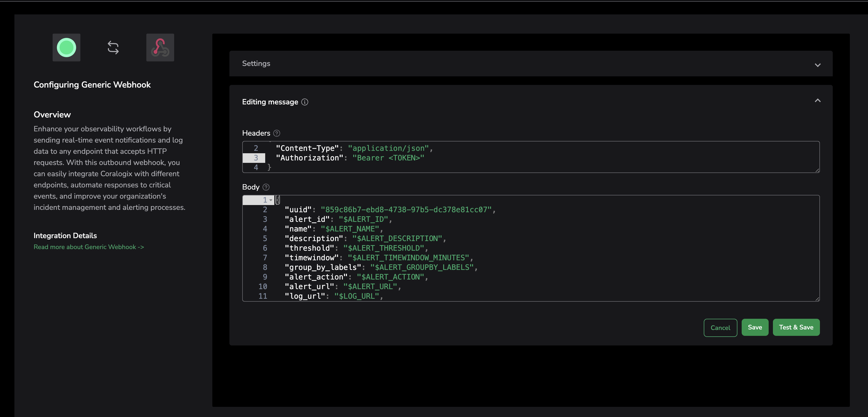Click the "alert_action" line in Body
868x417 pixels.
coord(356,277)
